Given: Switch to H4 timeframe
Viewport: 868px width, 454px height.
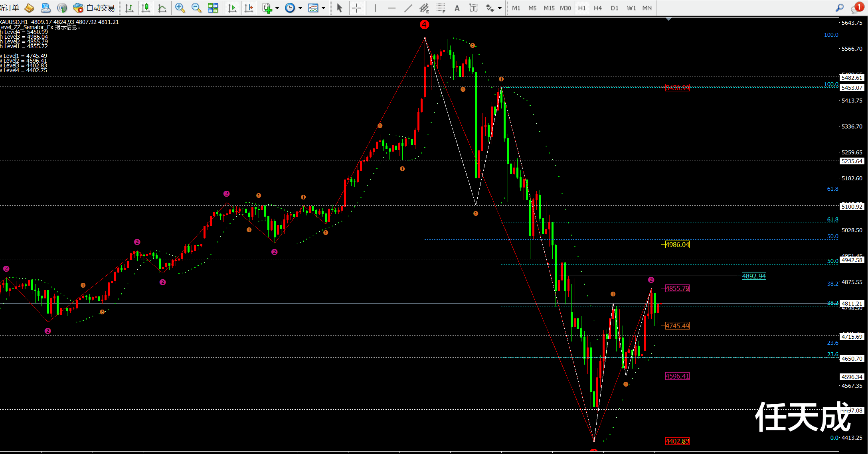Looking at the screenshot, I should [597, 8].
